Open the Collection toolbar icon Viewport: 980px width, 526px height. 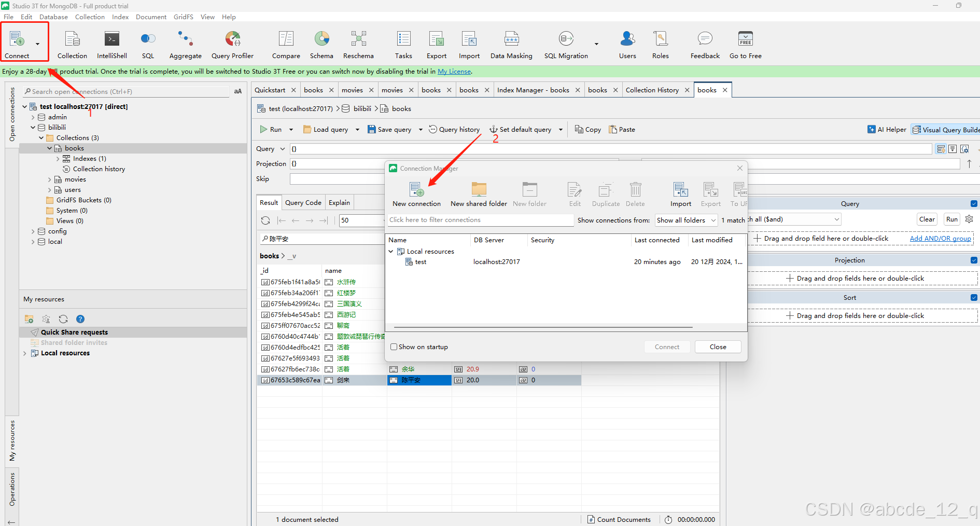tap(72, 45)
